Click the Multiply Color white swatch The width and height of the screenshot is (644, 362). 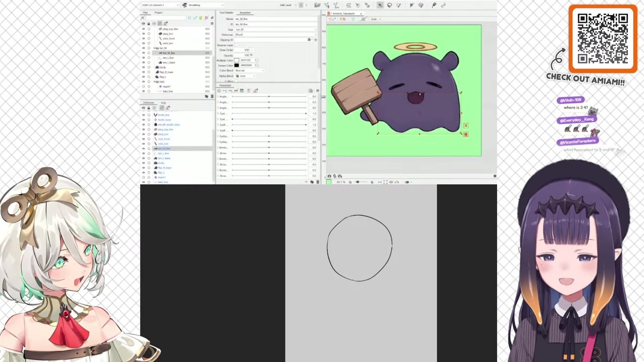pyautogui.click(x=236, y=60)
